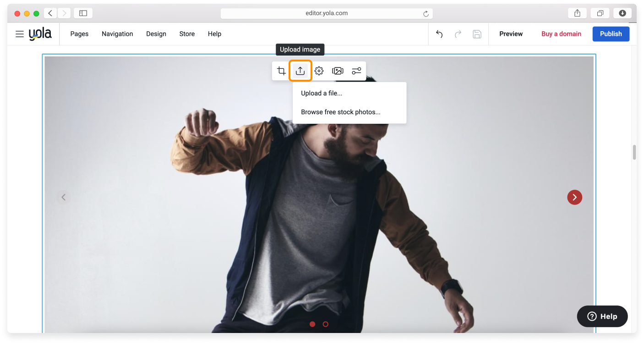Choose Upload a file from the menu

(x=321, y=93)
